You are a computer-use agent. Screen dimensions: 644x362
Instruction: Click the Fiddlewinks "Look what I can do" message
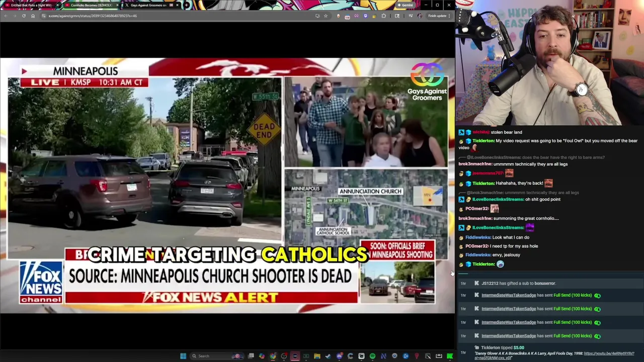coord(497,237)
